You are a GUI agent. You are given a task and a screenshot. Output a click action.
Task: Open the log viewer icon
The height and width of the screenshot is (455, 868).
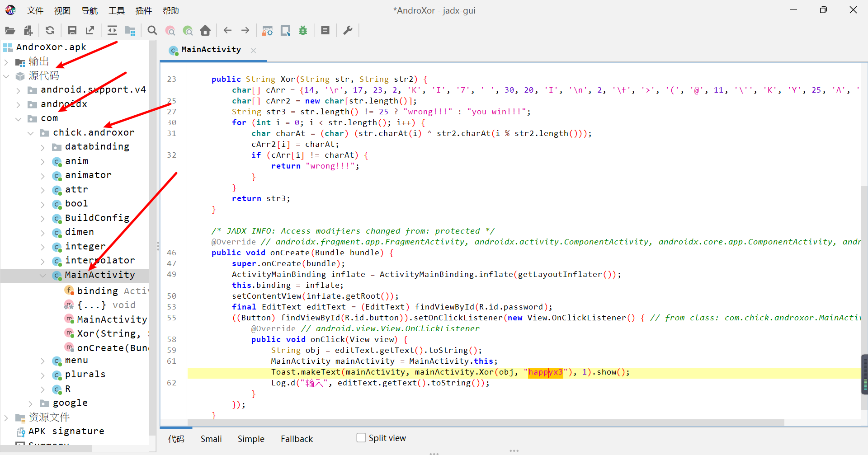(325, 31)
